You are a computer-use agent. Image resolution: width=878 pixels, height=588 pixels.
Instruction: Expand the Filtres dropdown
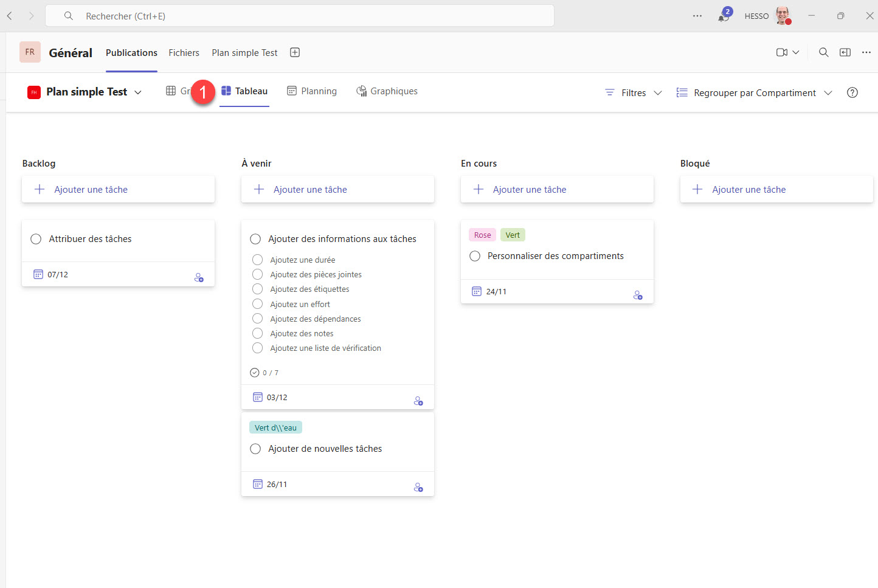634,93
